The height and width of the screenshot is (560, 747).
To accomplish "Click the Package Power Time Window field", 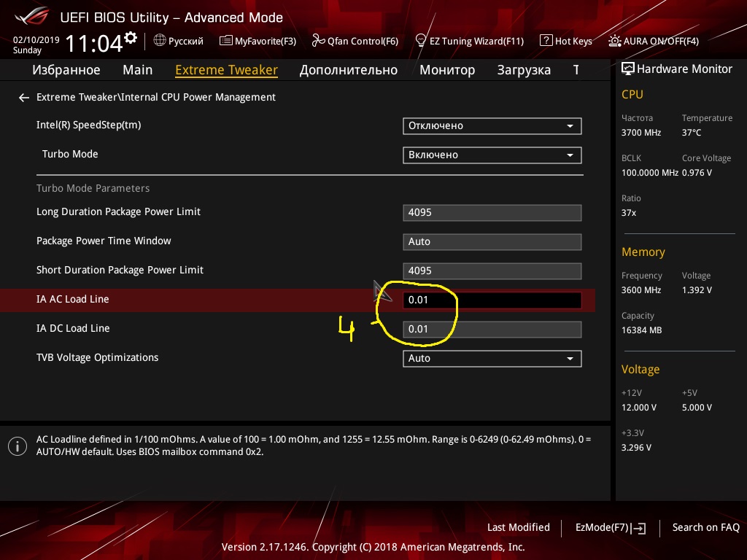I will [x=492, y=241].
